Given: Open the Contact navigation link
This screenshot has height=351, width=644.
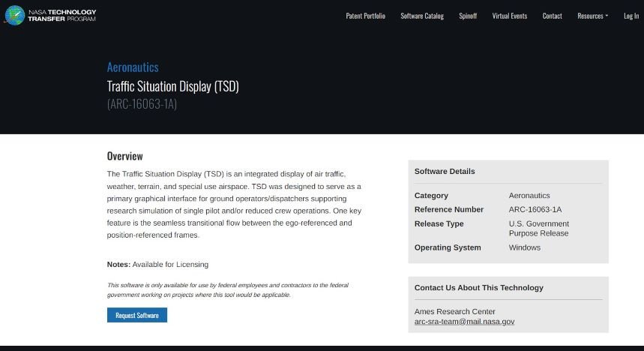Looking at the screenshot, I should pyautogui.click(x=552, y=16).
